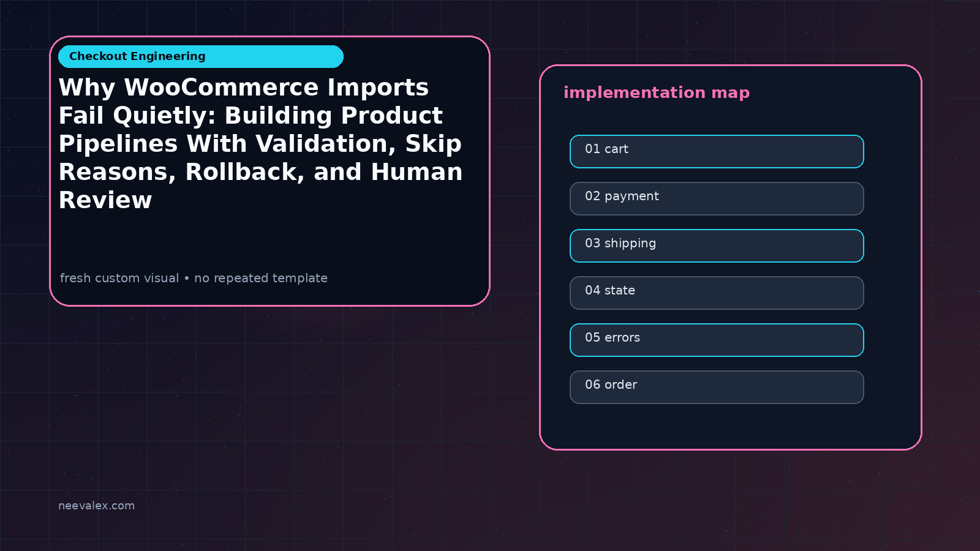This screenshot has width=980, height=551.
Task: Choose the 04 state step
Action: (717, 293)
